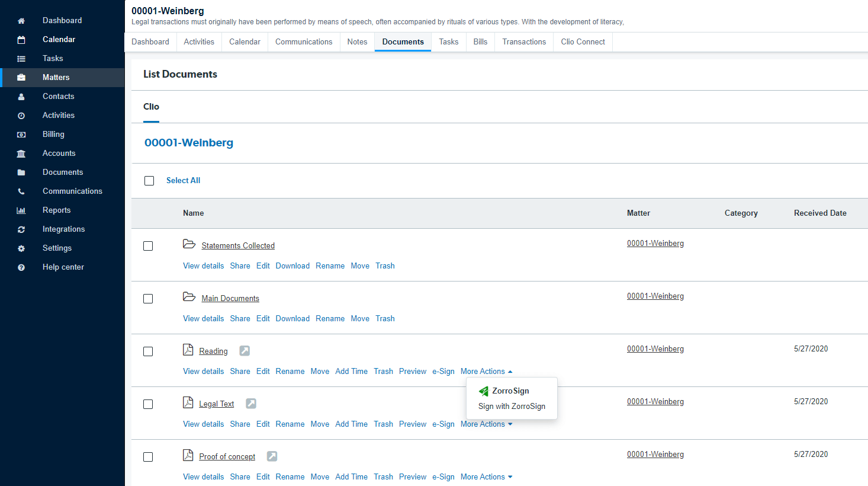Viewport: 868px width, 486px height.
Task: Click the Tasks list icon in sidebar
Action: click(21, 59)
